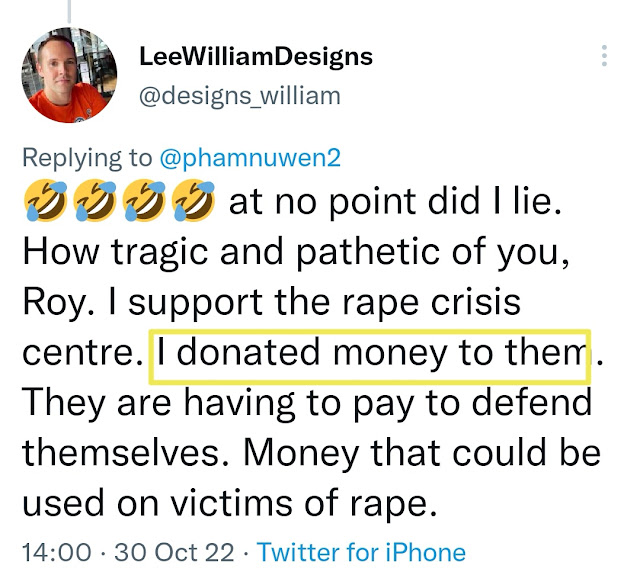Image resolution: width=640 pixels, height=588 pixels.
Task: Click the second laughing emoji
Action: 92,204
